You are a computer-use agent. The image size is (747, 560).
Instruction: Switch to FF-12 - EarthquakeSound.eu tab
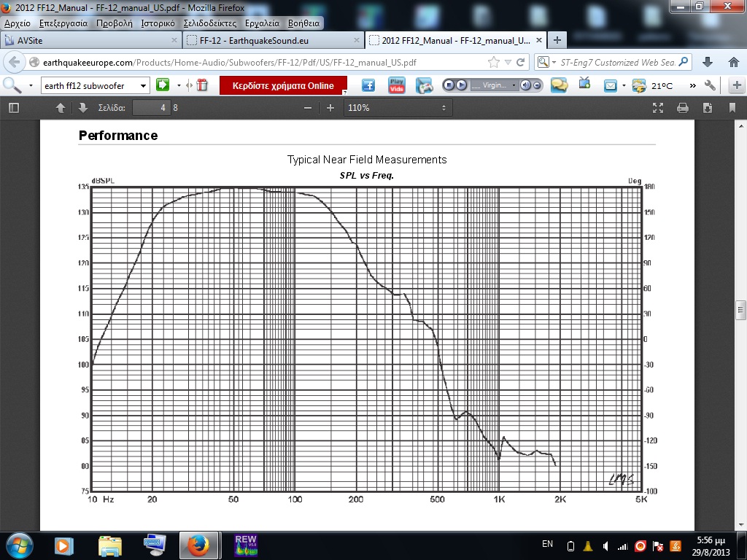pos(270,40)
